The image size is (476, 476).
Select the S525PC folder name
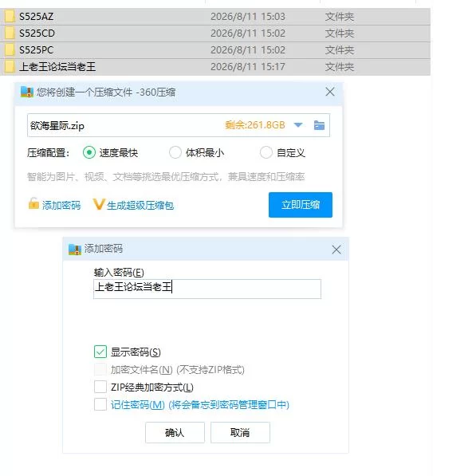click(x=37, y=49)
